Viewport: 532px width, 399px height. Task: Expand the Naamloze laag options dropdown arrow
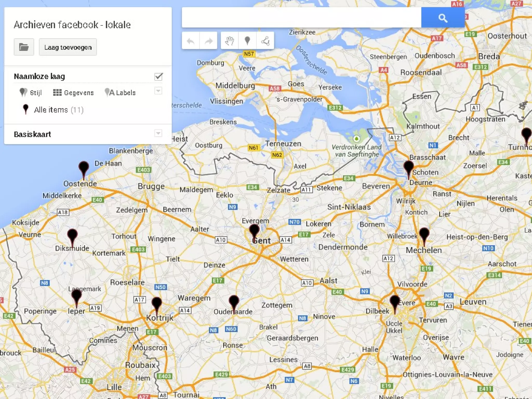click(x=158, y=91)
